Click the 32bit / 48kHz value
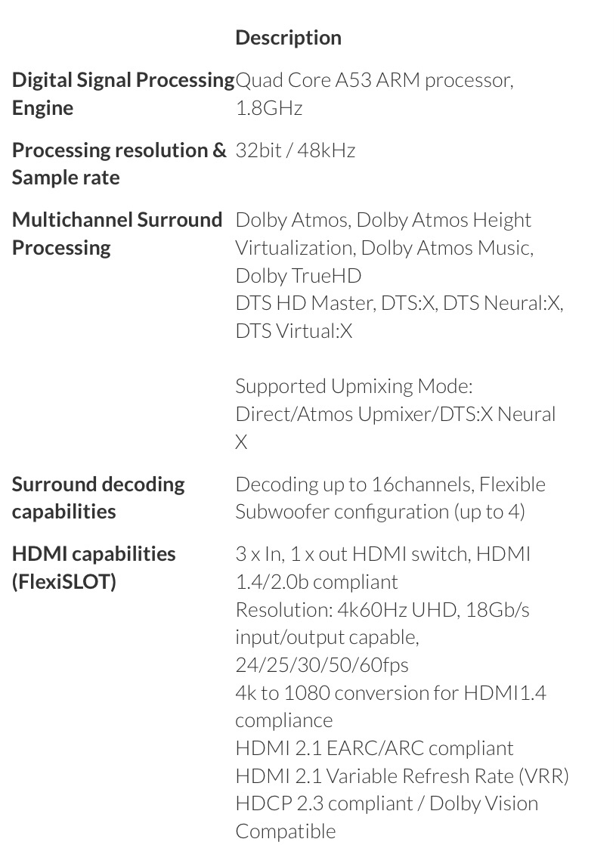The width and height of the screenshot is (616, 845). (x=295, y=150)
